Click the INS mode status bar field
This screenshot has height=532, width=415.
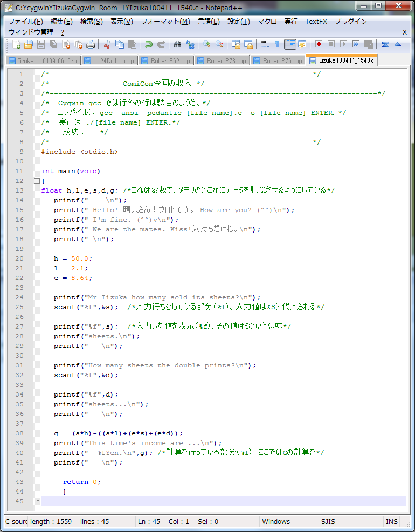click(x=392, y=522)
